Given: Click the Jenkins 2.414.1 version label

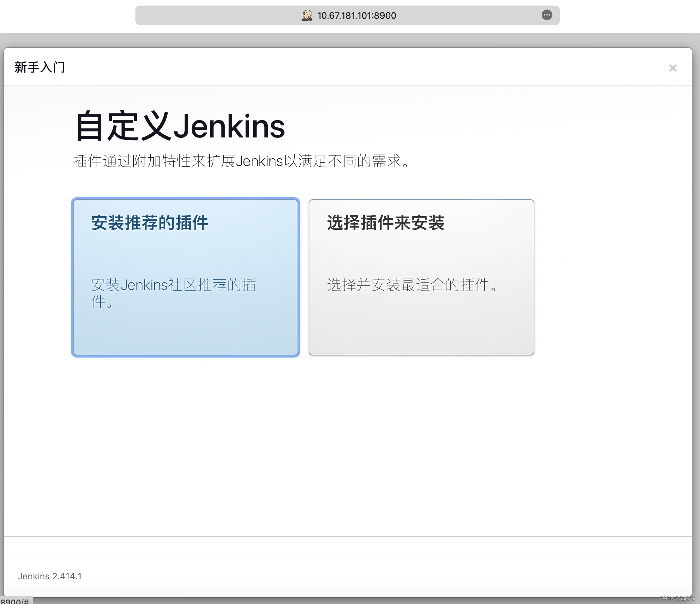Looking at the screenshot, I should click(50, 576).
